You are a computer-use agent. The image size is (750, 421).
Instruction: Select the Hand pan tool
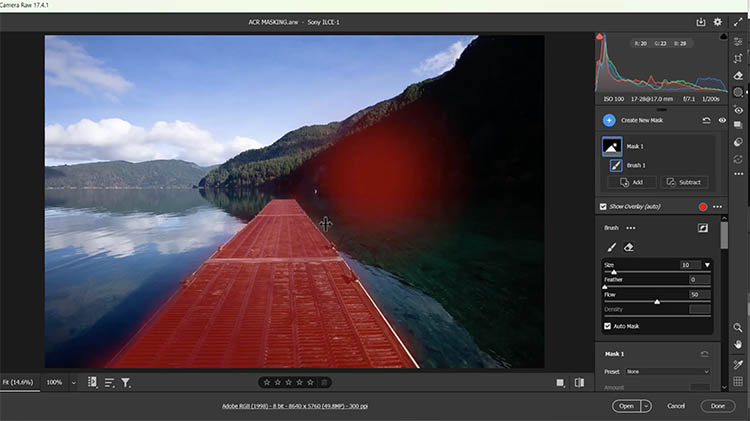pos(738,344)
